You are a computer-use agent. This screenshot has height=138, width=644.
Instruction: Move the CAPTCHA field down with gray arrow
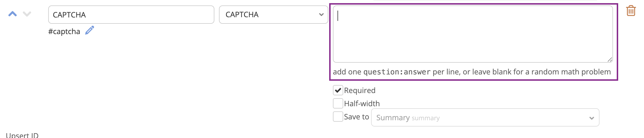pyautogui.click(x=27, y=14)
